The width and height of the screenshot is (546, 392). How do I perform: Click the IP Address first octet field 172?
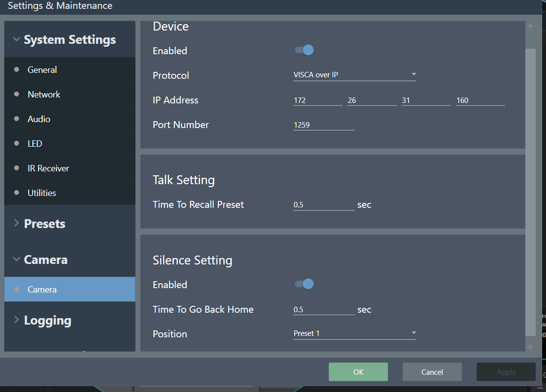click(x=317, y=100)
